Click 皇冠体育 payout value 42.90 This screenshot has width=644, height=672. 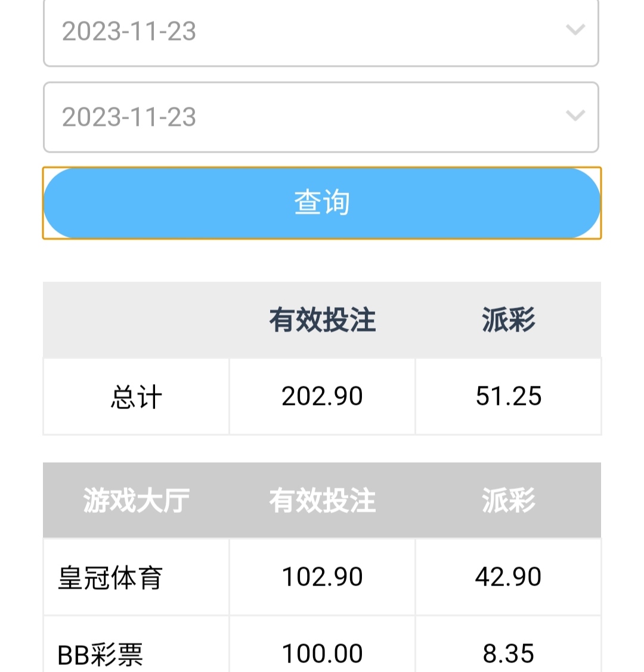coord(509,577)
